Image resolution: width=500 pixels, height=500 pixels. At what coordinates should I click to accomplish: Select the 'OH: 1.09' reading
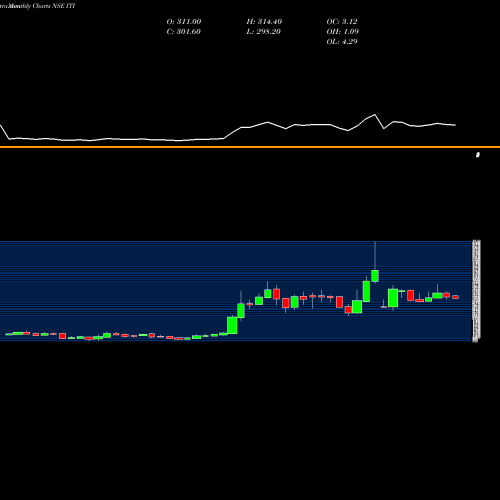[342, 31]
